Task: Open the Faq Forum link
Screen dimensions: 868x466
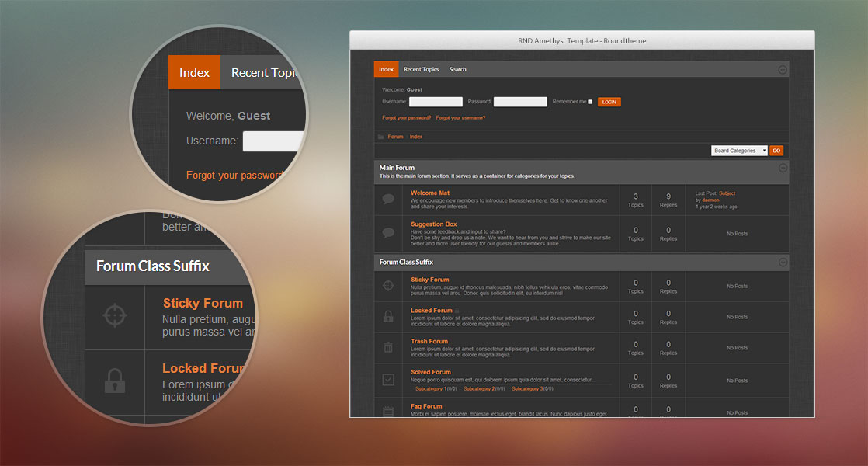Action: tap(426, 406)
